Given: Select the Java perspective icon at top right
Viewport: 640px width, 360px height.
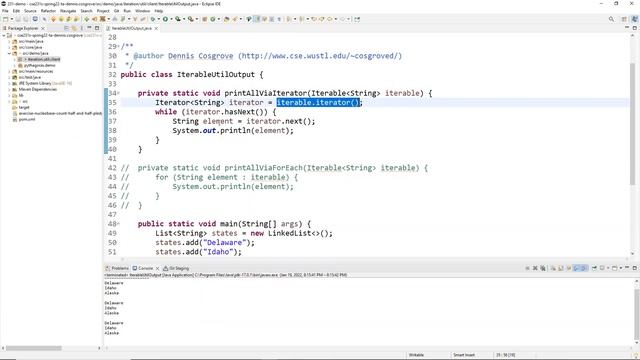Looking at the screenshot, I should point(635,19).
